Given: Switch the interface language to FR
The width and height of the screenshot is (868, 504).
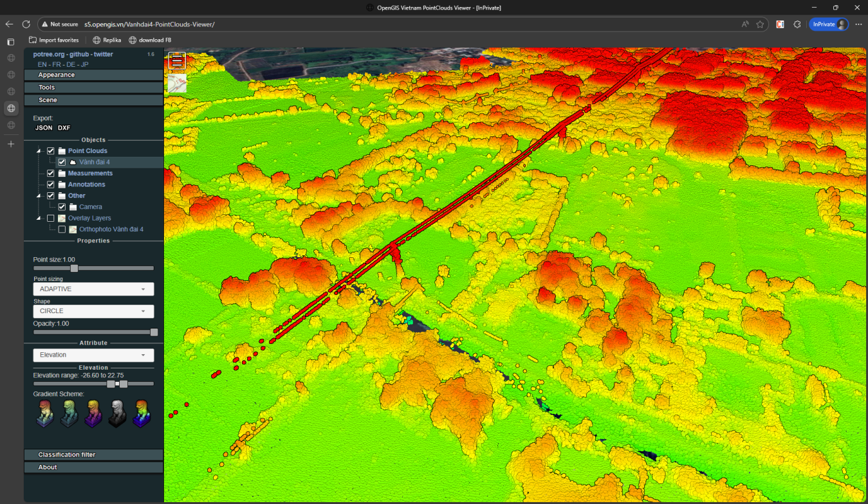Looking at the screenshot, I should pyautogui.click(x=56, y=64).
